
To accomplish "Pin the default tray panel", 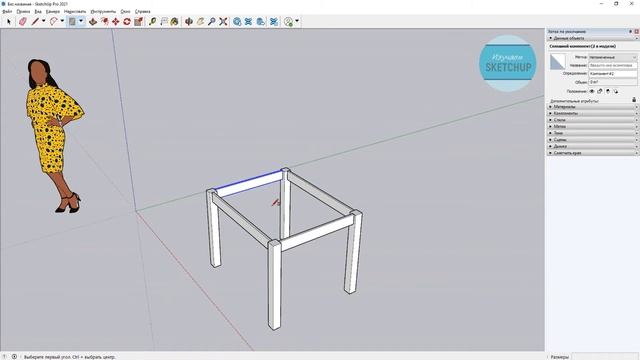I will (630, 31).
